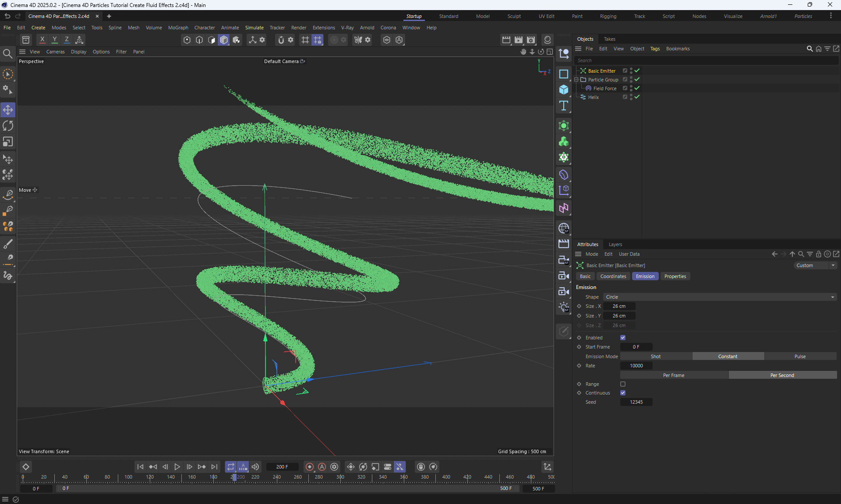Click the Text spline tool icon
841x504 pixels.
click(x=564, y=106)
